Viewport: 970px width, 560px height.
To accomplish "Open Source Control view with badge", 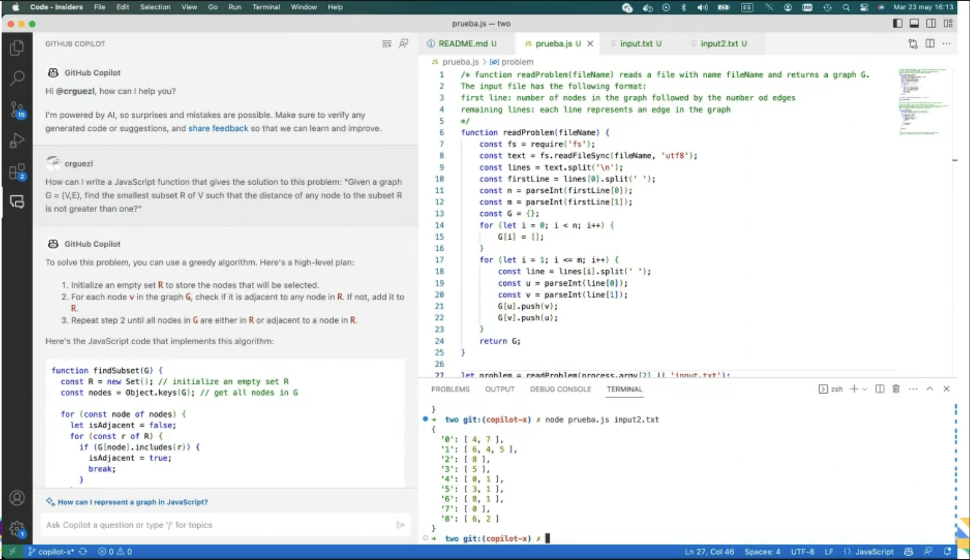I will pos(17,109).
